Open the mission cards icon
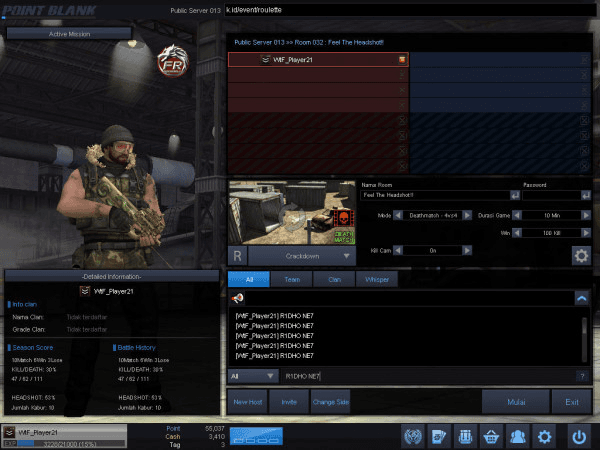 click(x=439, y=436)
